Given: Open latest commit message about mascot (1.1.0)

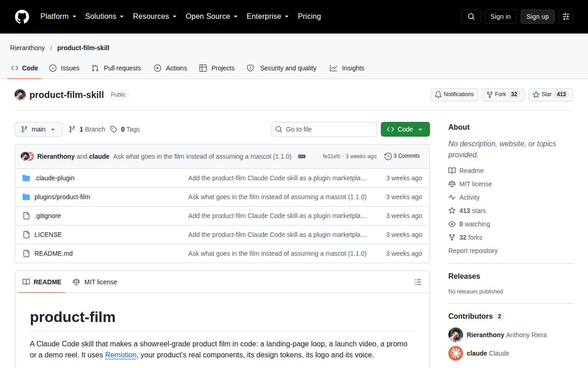Looking at the screenshot, I should [x=202, y=156].
